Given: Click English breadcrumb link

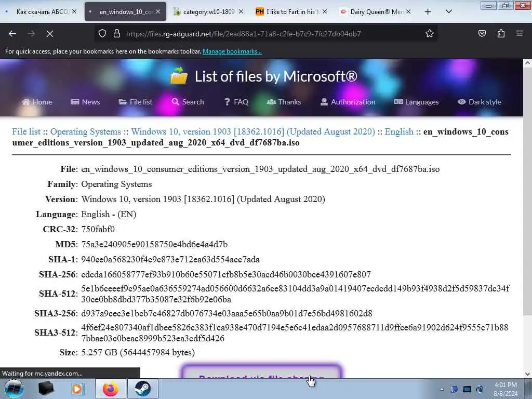Looking at the screenshot, I should pyautogui.click(x=399, y=131).
